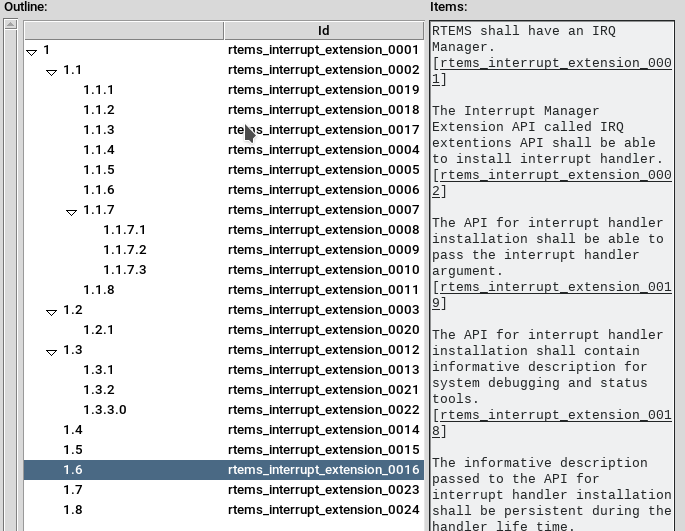Screen dimensions: 685x531
Task: Click the scroll up arrow left of outline
Action: [x=11, y=24]
